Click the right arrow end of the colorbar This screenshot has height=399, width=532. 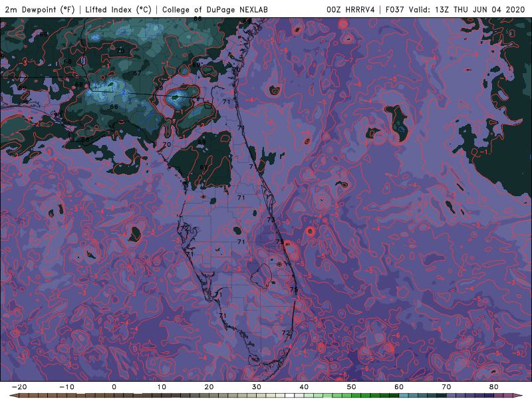519,396
